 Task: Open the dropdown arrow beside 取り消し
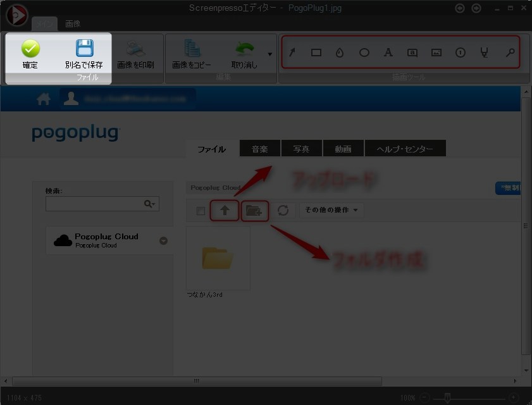coord(270,54)
